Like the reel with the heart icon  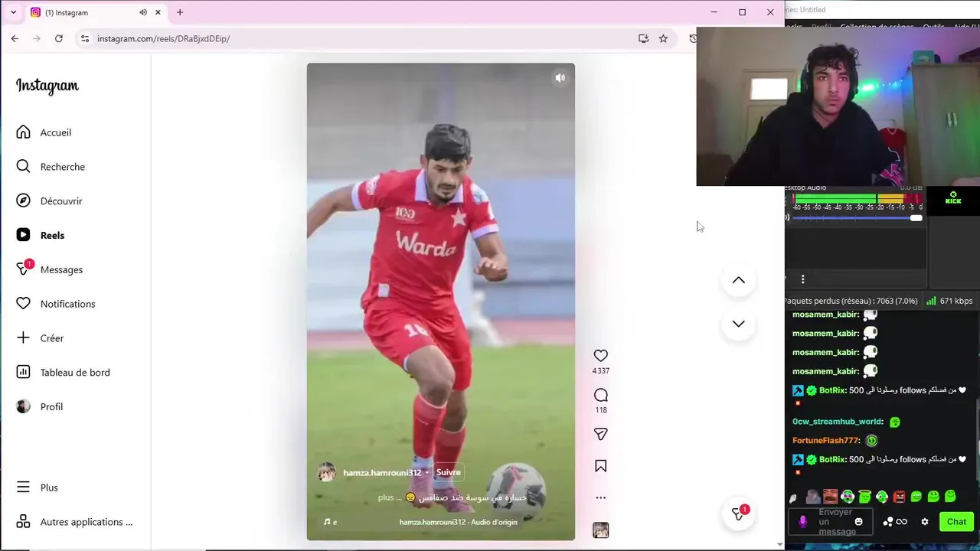click(601, 356)
